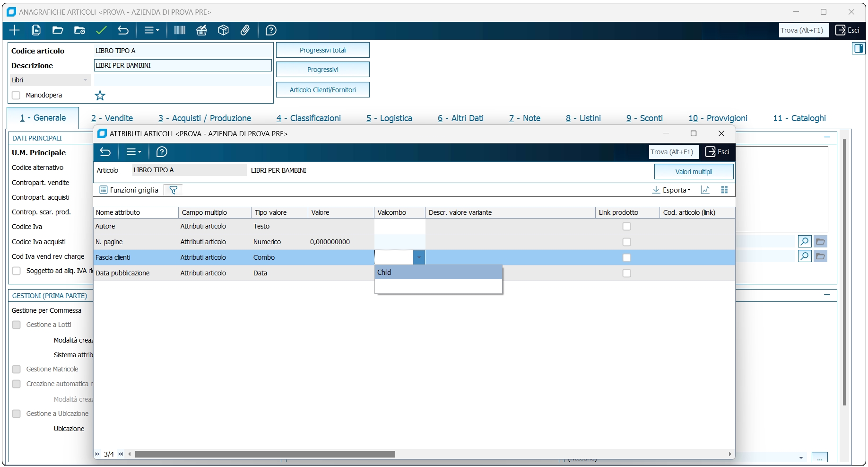Viewport: 868px width, 467px height.
Task: Click Funzioni griglia button
Action: [129, 190]
